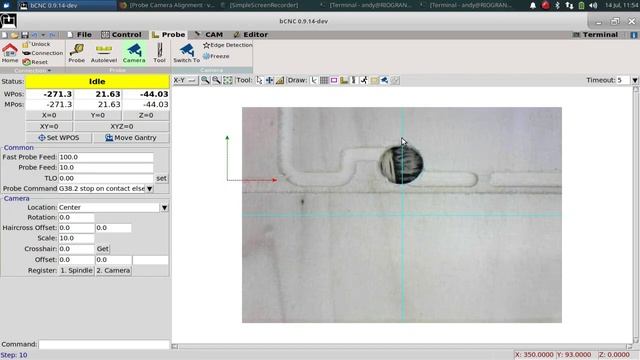Switch to the Control tab
This screenshot has width=640, height=360.
tap(121, 35)
